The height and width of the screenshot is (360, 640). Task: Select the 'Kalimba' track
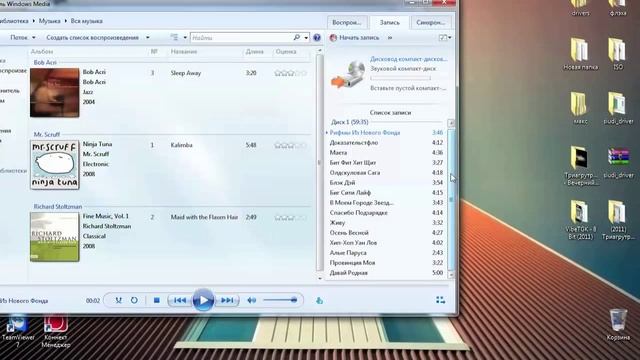tap(181, 145)
